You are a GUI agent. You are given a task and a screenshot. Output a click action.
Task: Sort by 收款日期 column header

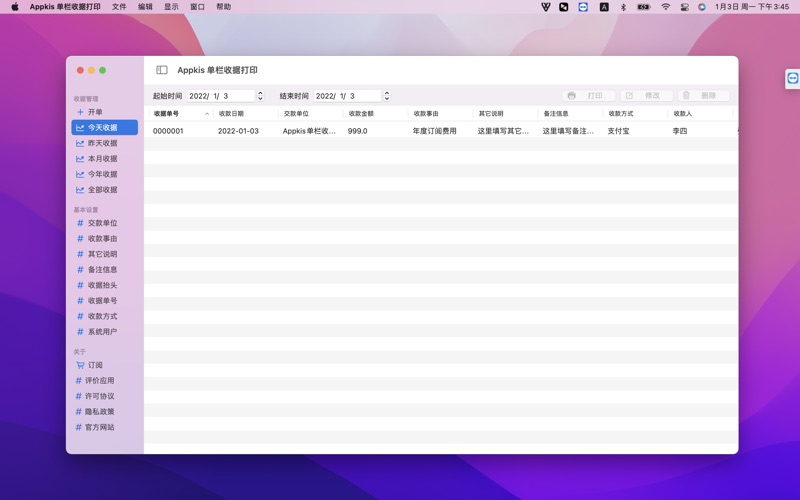[246, 114]
